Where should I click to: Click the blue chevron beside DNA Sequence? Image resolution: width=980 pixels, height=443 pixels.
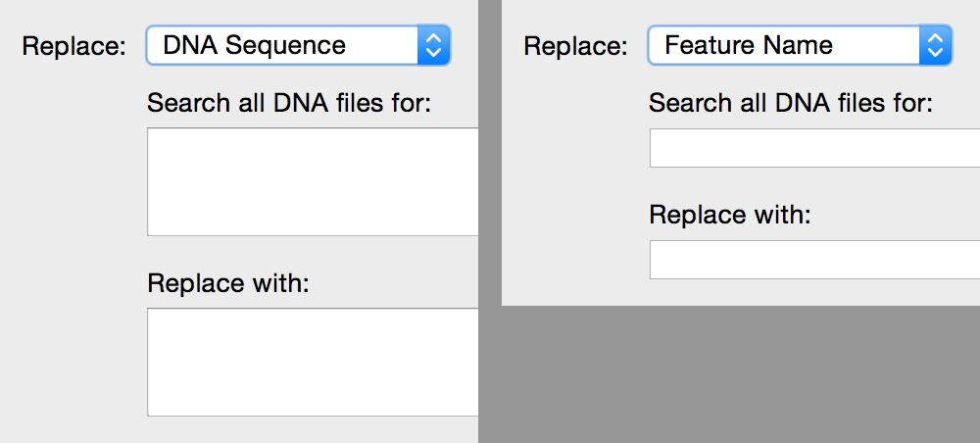(x=433, y=45)
